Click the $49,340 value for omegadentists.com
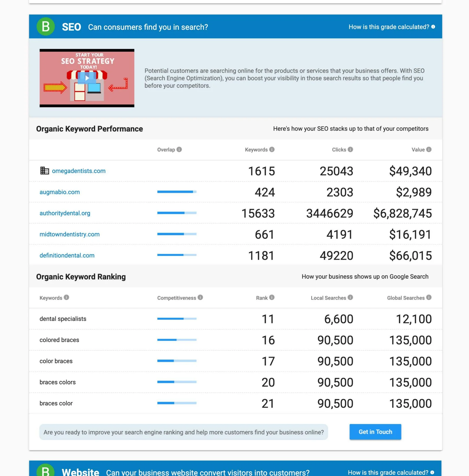The image size is (469, 476). (410, 171)
